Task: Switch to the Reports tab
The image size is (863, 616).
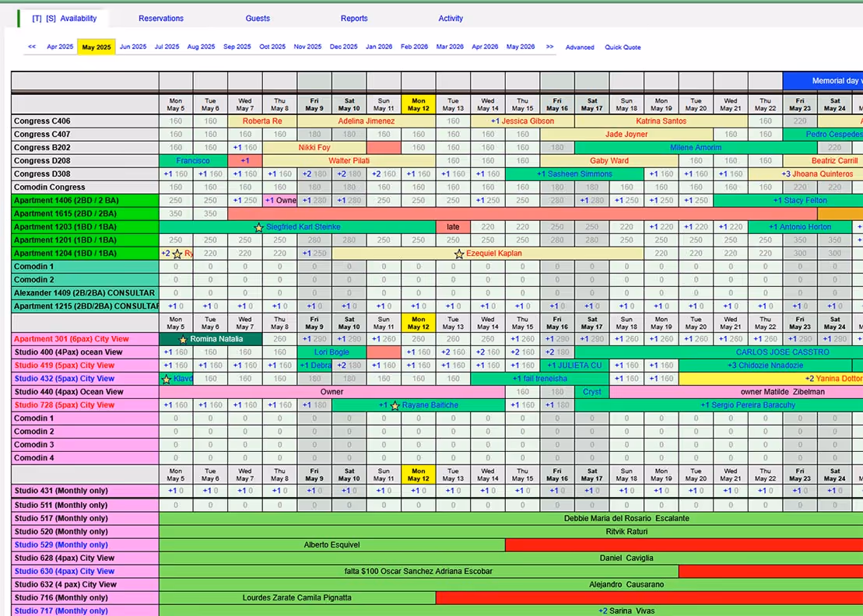Action: point(354,18)
